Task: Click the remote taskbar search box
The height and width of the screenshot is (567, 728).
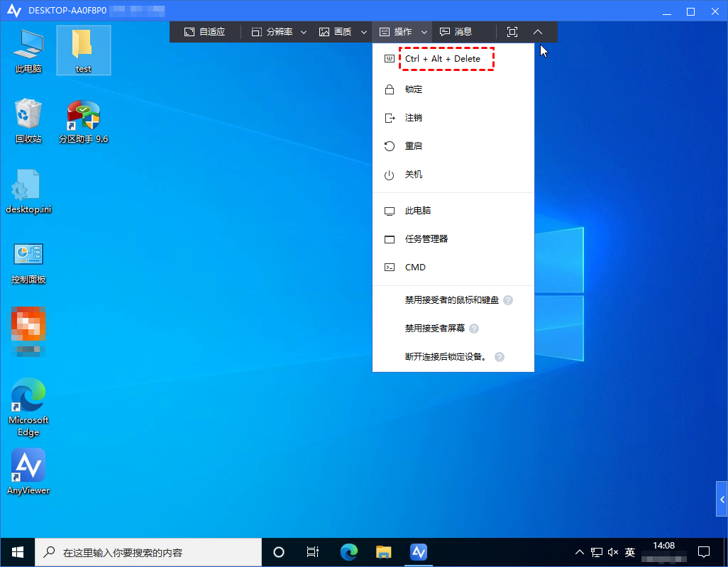Action: click(149, 552)
